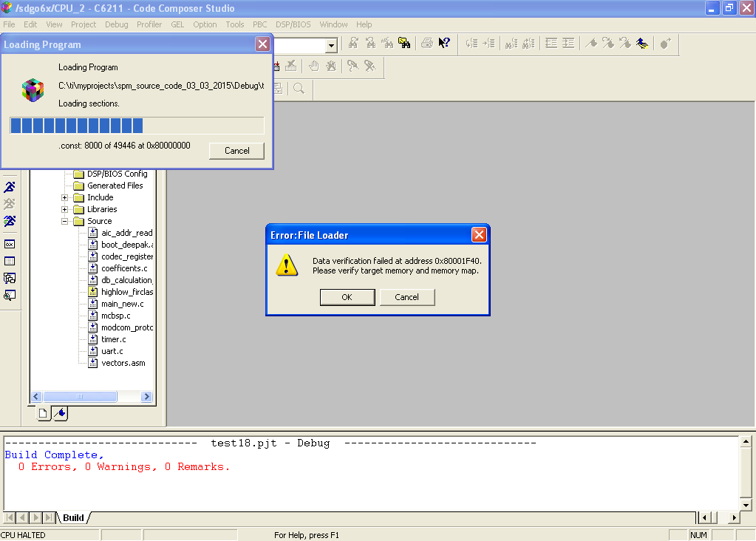This screenshot has height=541, width=756.
Task: Click the Outdent selected lines icon
Action: 551,44
